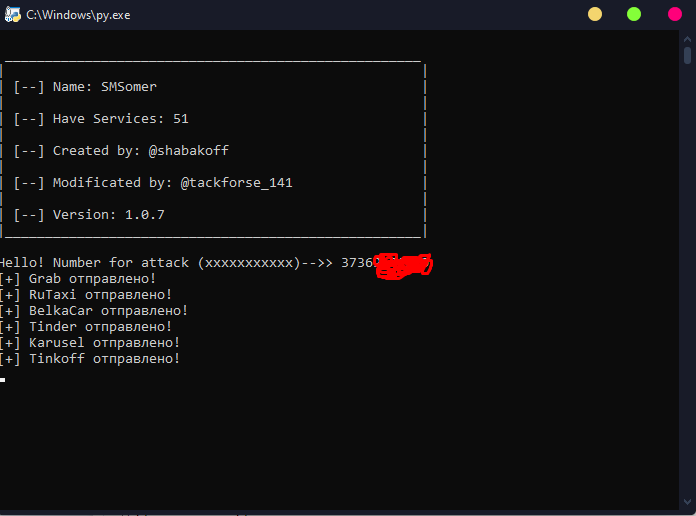Click the 'Created by: @shabakoff' line
Image resolution: width=696 pixels, height=516 pixels.
click(x=121, y=151)
